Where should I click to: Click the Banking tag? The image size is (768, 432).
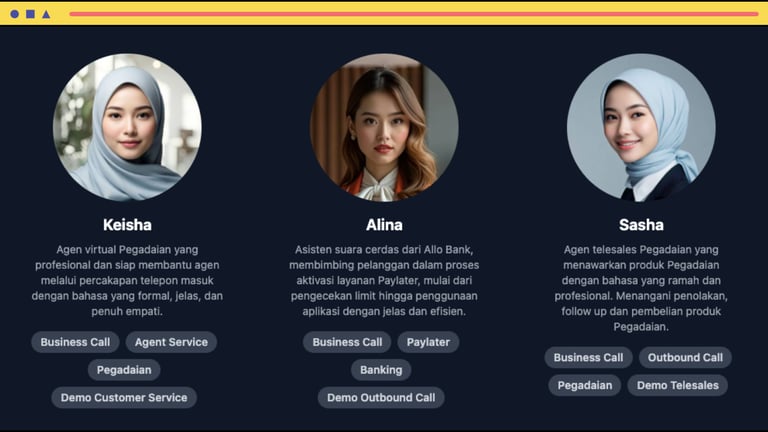pos(381,370)
